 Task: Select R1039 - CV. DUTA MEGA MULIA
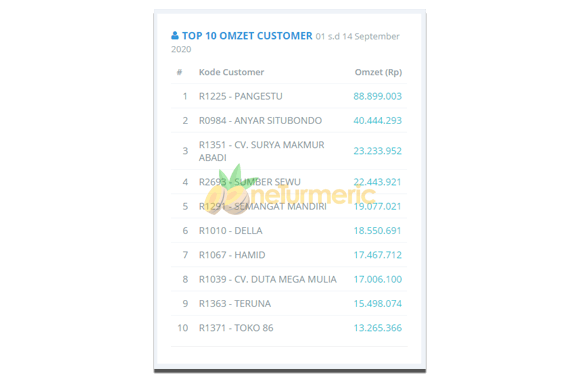pos(268,279)
